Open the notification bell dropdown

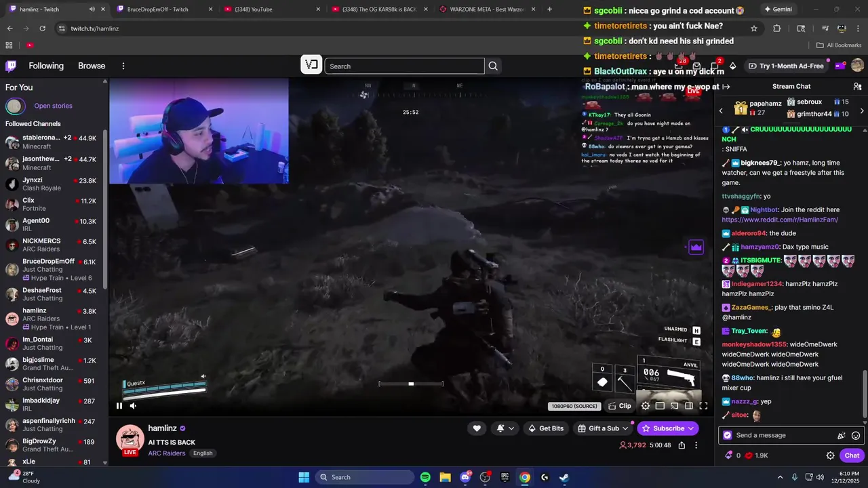pos(505,428)
